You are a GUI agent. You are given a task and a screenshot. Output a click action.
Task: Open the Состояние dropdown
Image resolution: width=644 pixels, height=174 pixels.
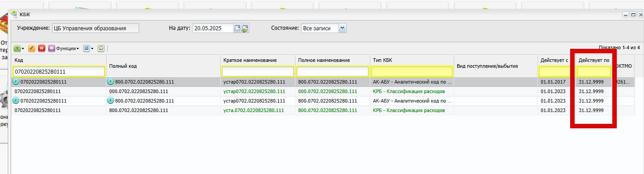tap(343, 28)
